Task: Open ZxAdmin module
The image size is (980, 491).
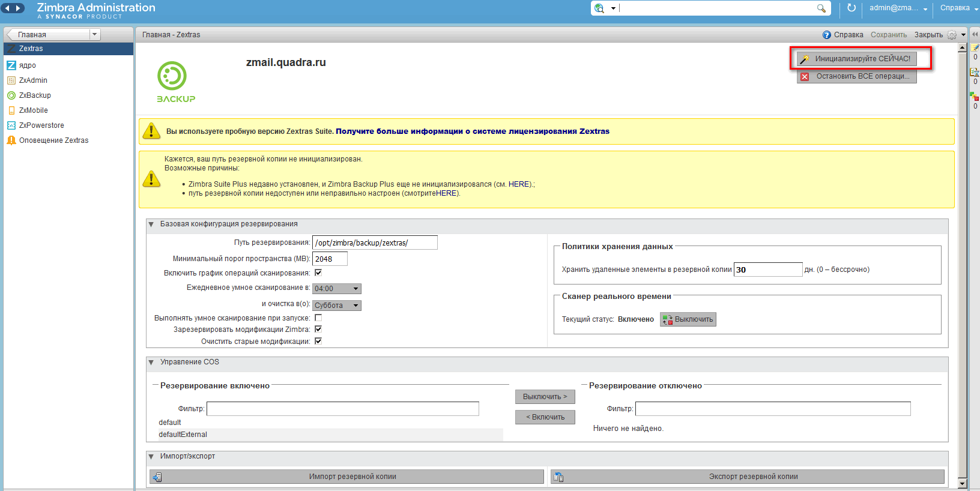Action: tap(33, 80)
